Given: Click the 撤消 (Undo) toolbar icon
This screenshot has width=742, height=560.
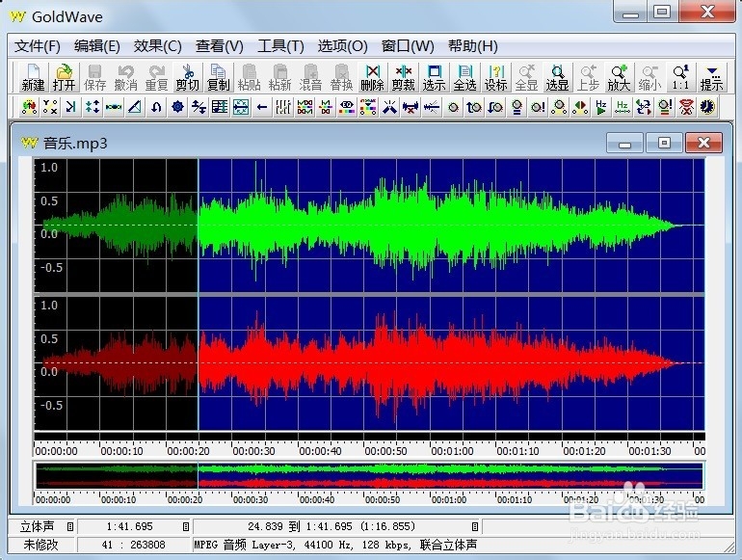Looking at the screenshot, I should [x=125, y=77].
